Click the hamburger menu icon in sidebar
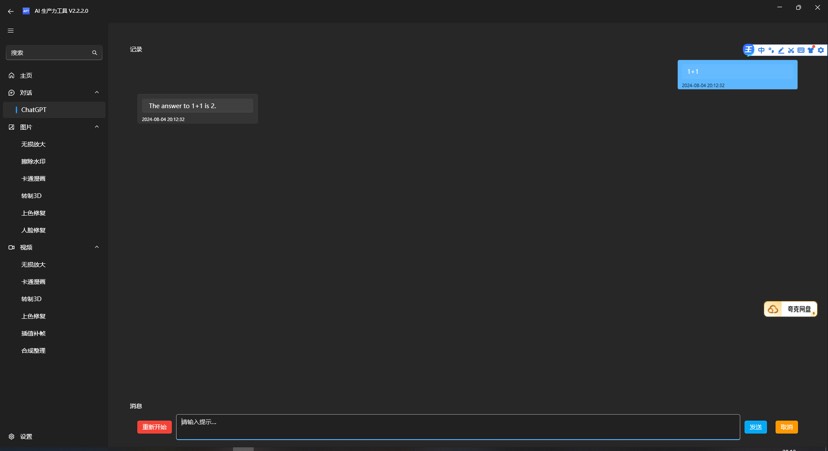The width and height of the screenshot is (828, 451). 11,30
